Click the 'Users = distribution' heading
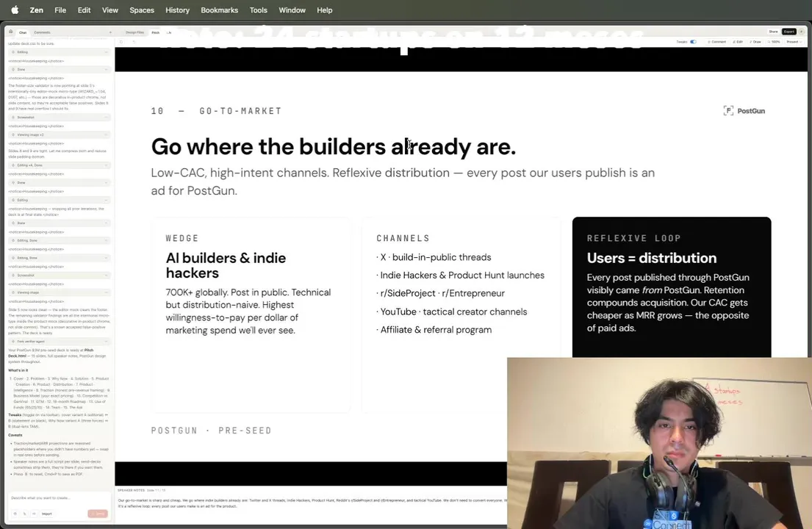Viewport: 812px width, 529px height. pyautogui.click(x=652, y=258)
